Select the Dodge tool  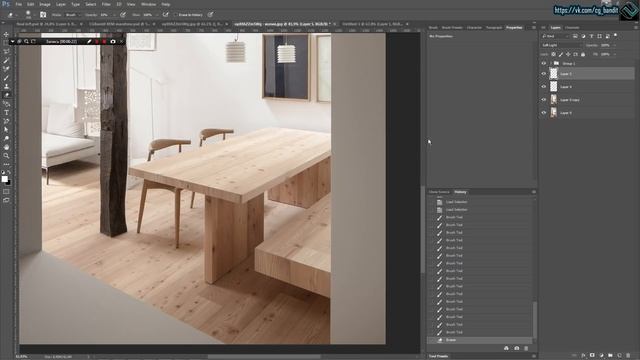coord(6,138)
